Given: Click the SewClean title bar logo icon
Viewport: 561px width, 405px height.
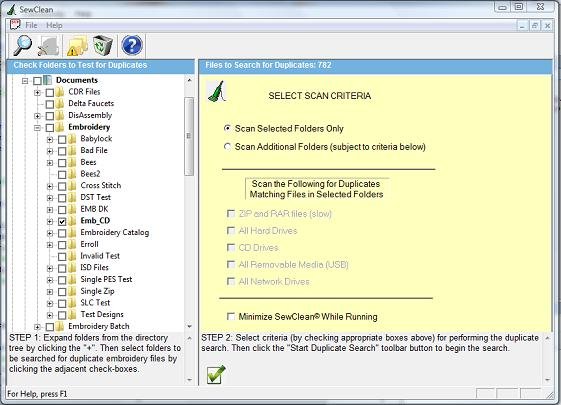Looking at the screenshot, I should (x=11, y=9).
